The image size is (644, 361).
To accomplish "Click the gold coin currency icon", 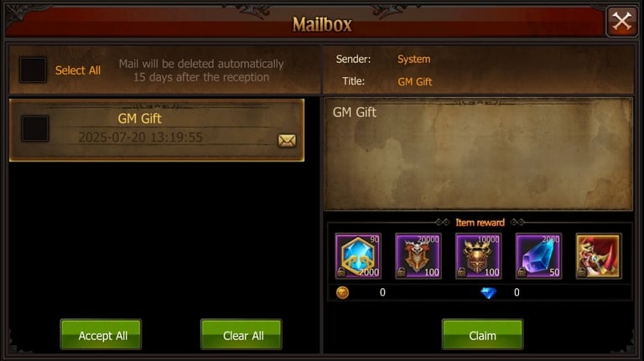I will (342, 292).
